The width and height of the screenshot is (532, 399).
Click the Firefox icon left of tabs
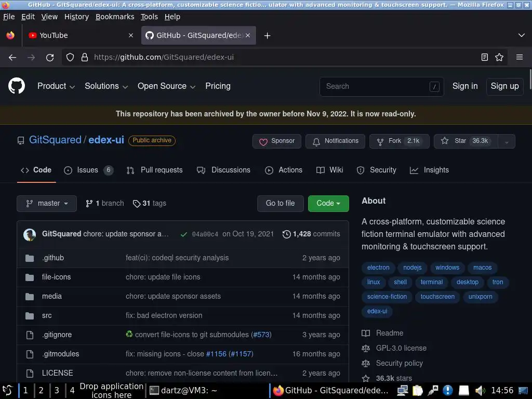[10, 35]
